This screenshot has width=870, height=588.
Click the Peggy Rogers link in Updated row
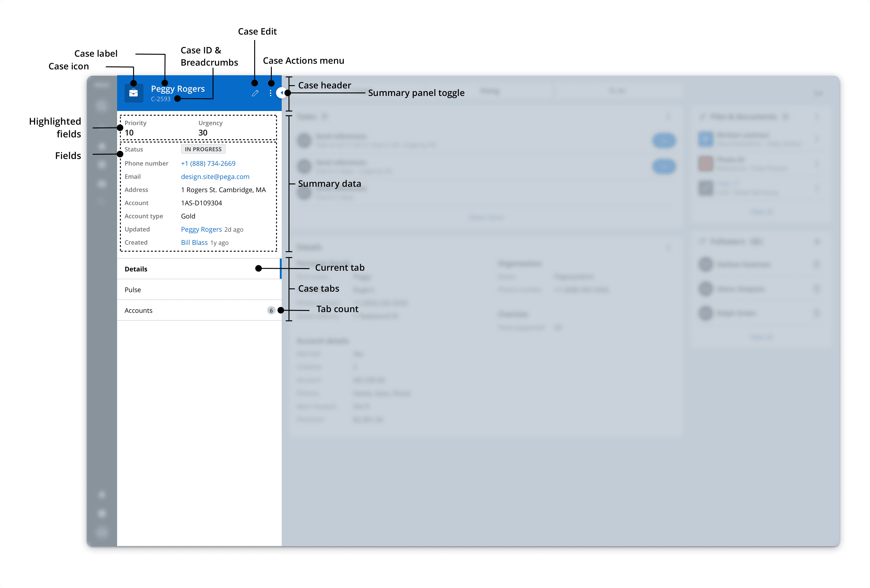[x=202, y=229]
